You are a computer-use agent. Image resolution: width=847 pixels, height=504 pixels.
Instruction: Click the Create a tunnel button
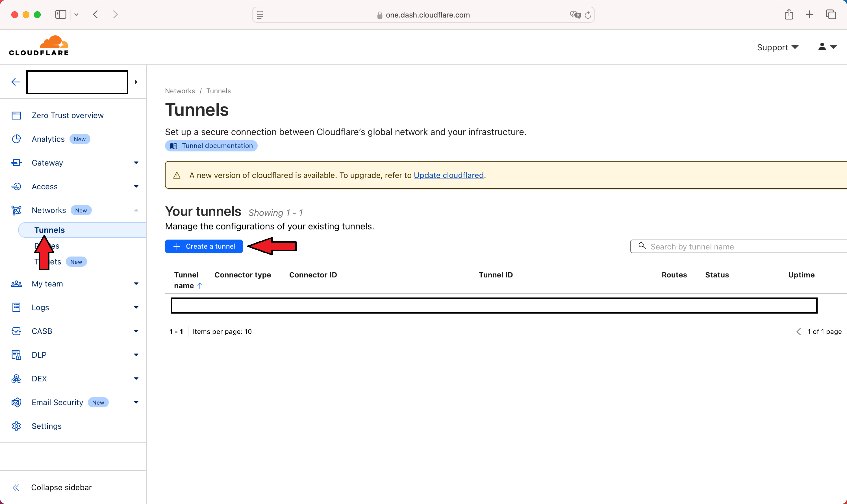(x=204, y=247)
